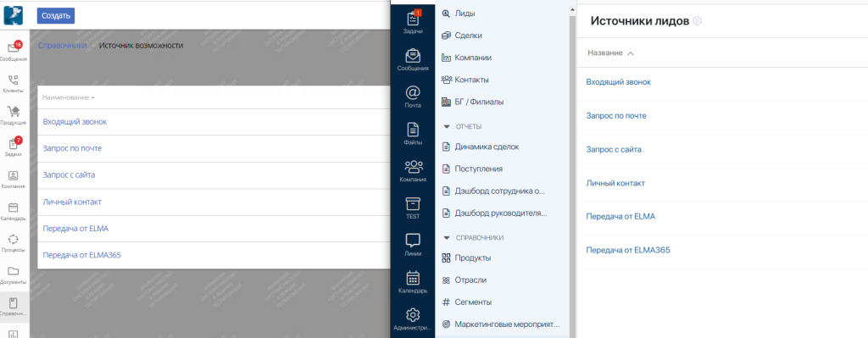
Task: Open Поступления report
Action: 472,169
